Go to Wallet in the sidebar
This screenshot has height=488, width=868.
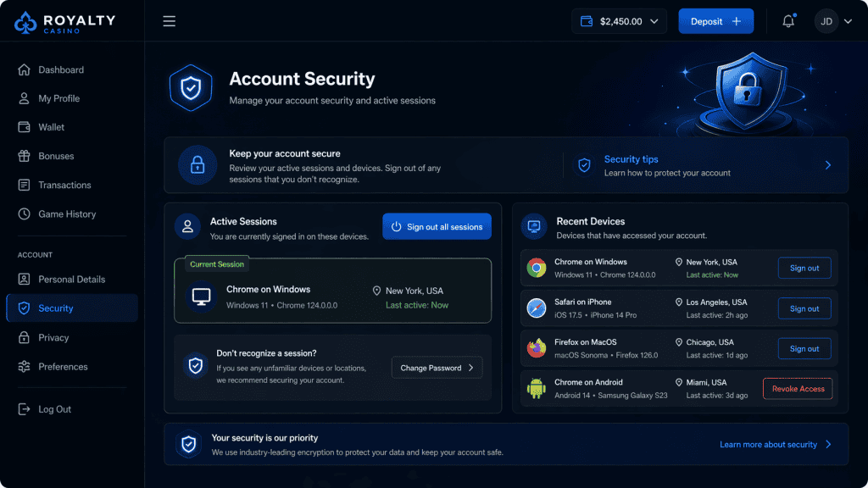(51, 127)
